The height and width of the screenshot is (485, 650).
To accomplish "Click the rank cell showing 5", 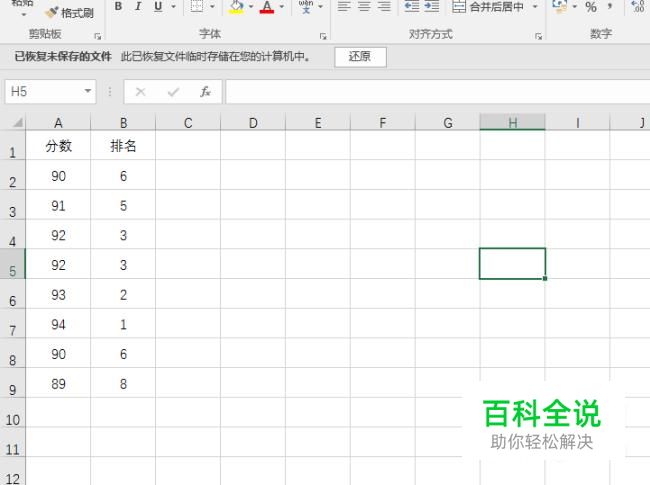I will pos(123,205).
